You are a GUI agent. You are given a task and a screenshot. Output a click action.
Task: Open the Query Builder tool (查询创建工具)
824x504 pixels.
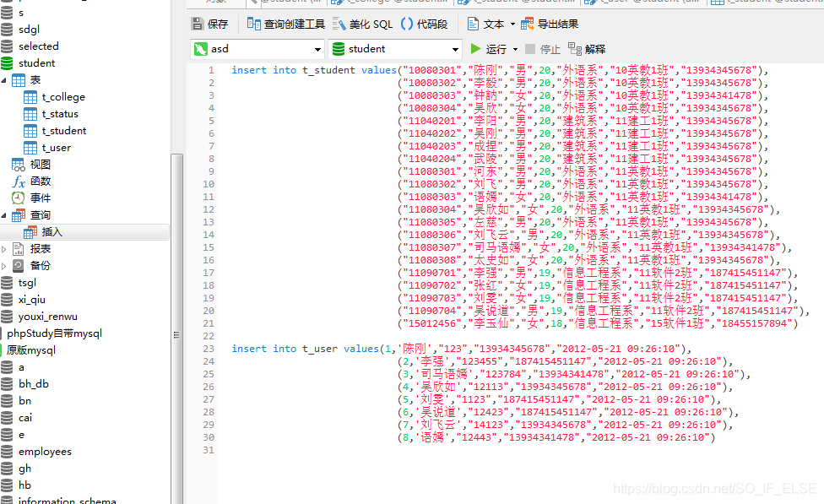click(x=286, y=24)
